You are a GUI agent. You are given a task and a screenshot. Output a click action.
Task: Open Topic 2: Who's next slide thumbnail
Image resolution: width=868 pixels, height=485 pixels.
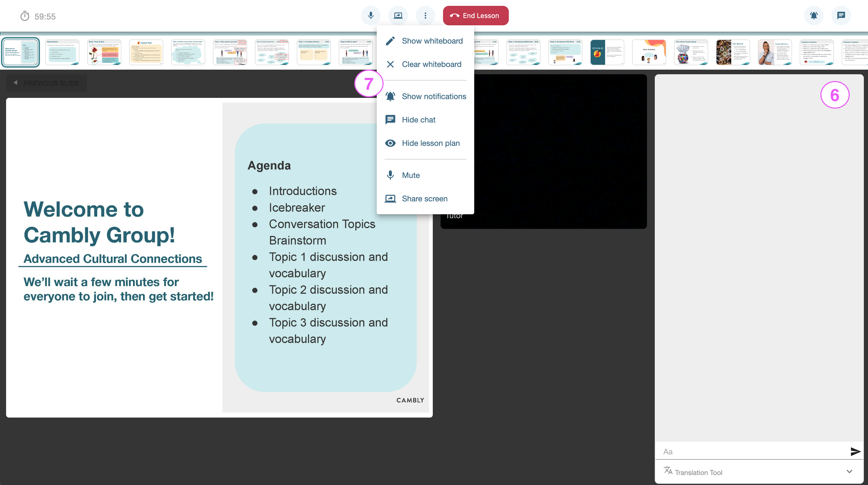(x=356, y=53)
